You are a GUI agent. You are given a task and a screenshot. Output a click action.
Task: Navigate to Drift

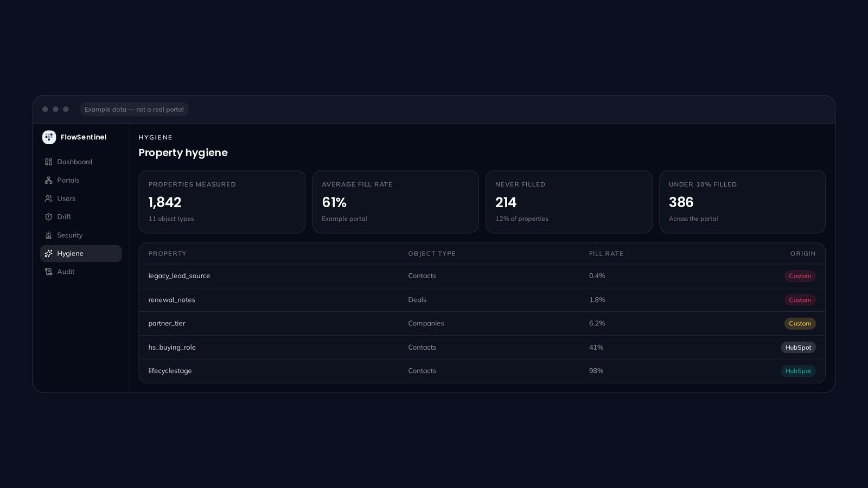tap(81, 217)
